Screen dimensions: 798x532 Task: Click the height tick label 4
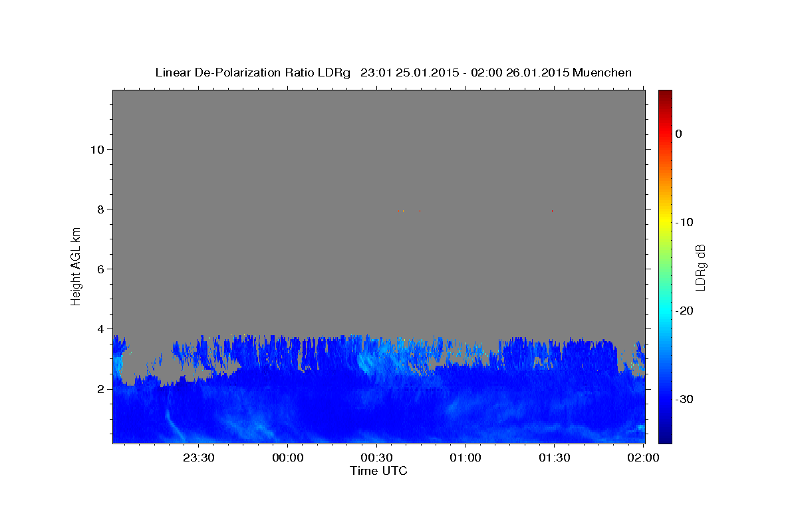(99, 329)
